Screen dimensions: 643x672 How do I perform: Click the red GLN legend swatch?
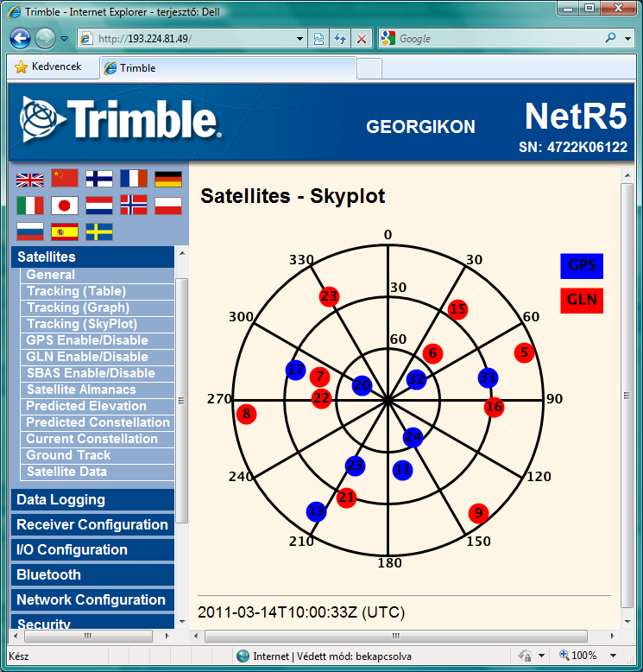582,301
